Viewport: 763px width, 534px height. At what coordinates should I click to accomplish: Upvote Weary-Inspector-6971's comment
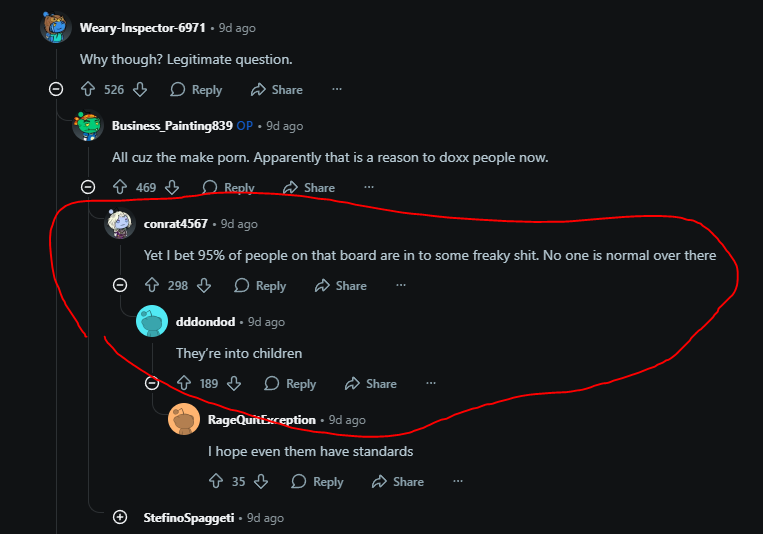click(x=88, y=90)
